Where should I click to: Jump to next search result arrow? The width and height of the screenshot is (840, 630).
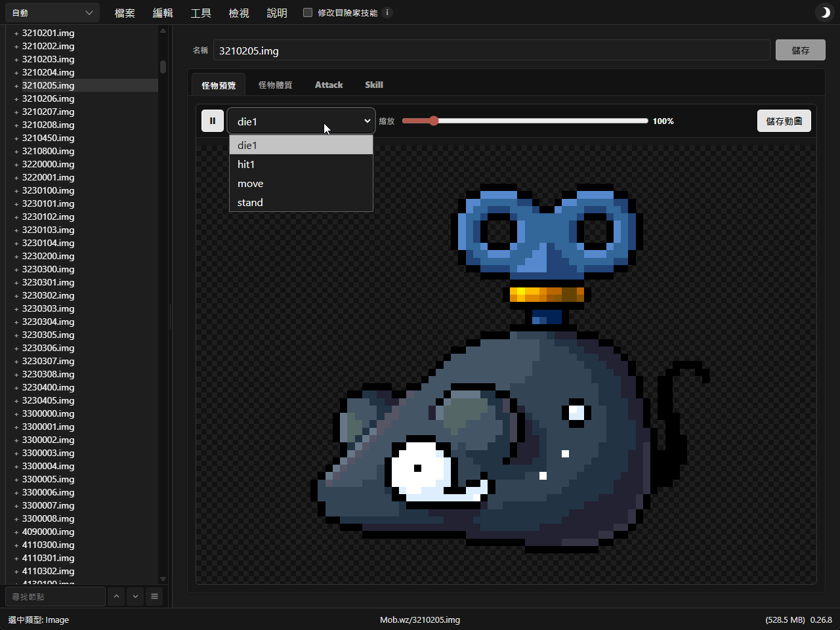click(x=135, y=597)
